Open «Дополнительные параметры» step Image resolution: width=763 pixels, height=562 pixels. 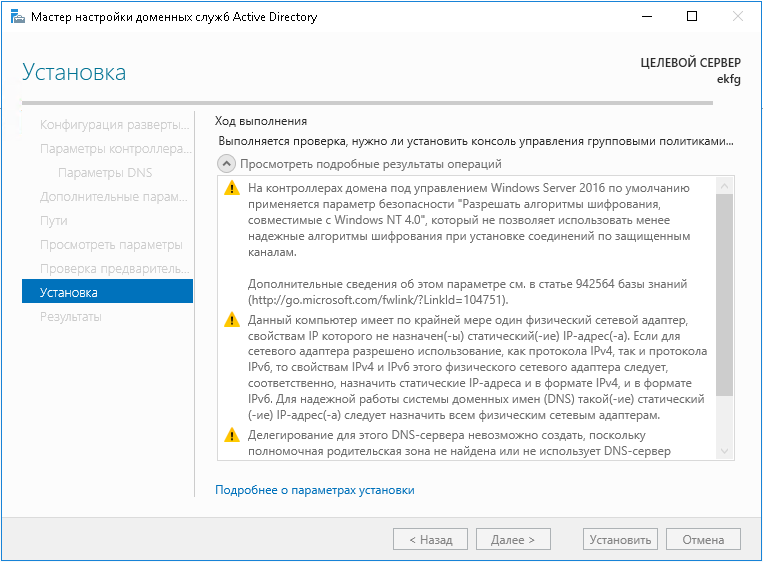[114, 197]
